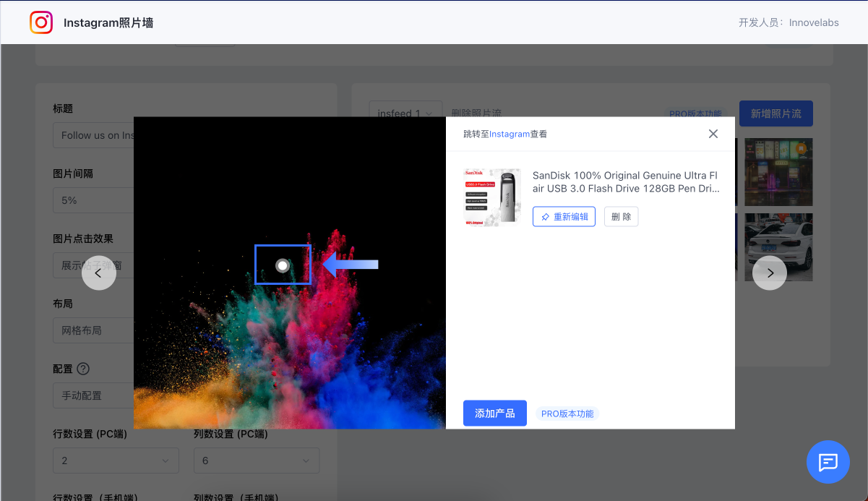Go to previous photo with left arrow
The image size is (868, 501).
pos(99,273)
